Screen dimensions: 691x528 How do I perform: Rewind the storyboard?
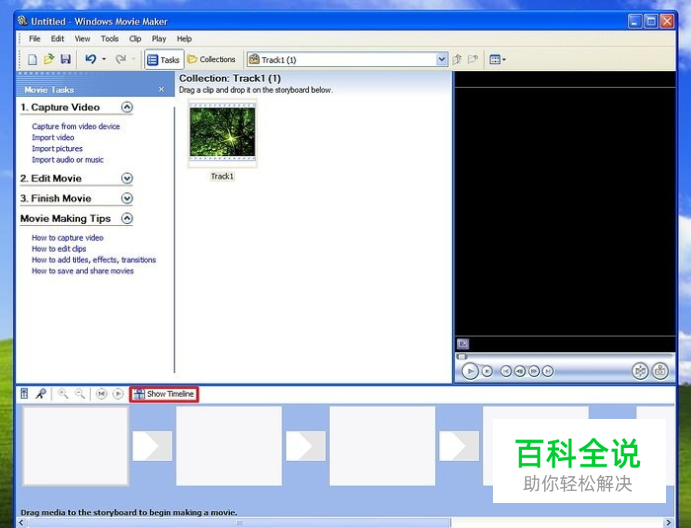[101, 394]
